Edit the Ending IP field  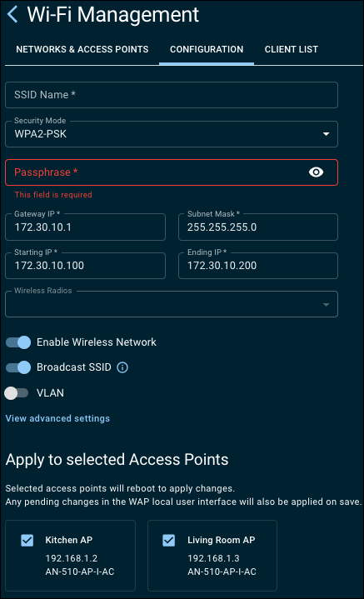click(x=258, y=266)
